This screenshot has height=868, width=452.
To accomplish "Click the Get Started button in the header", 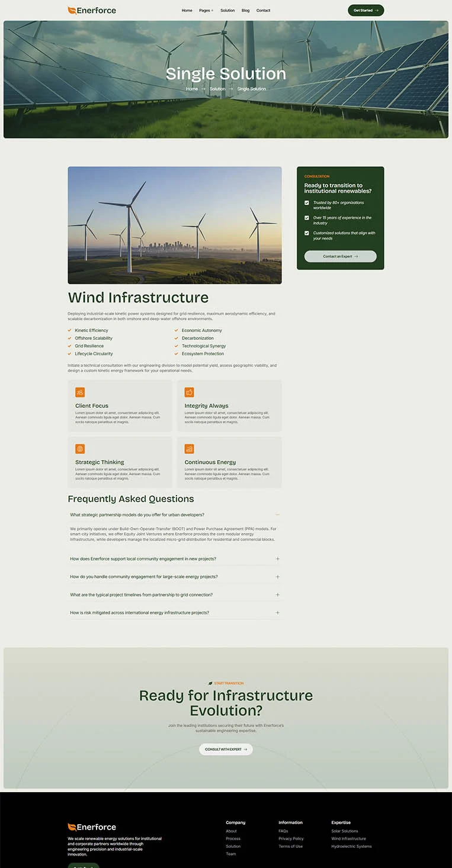I will tap(366, 10).
